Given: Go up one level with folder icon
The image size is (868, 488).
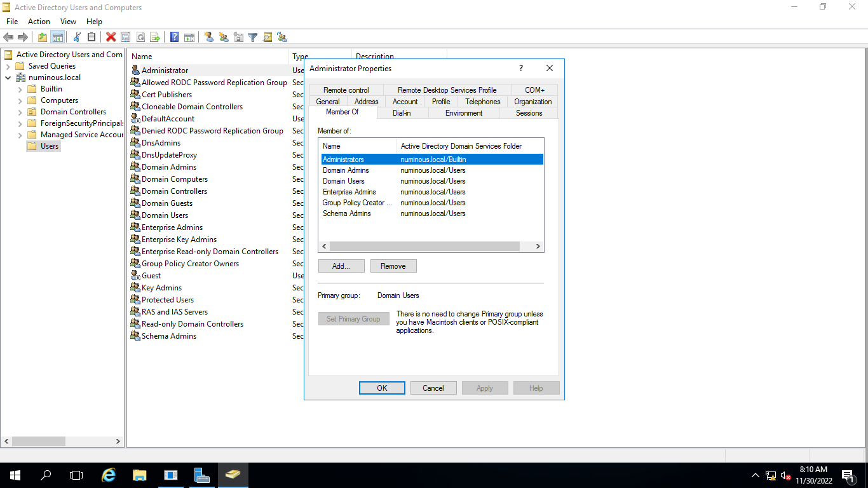Looking at the screenshot, I should [43, 37].
